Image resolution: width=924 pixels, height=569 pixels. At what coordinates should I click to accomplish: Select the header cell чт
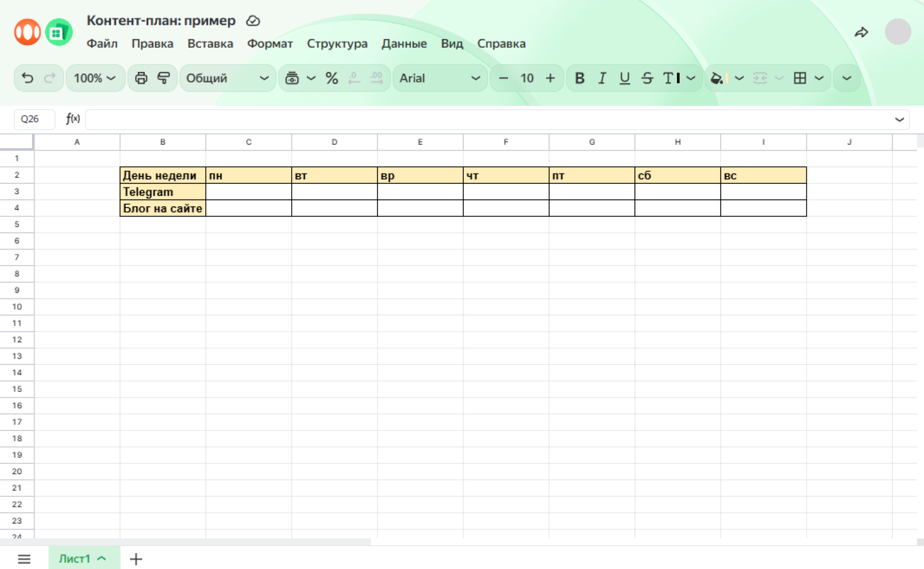coord(506,175)
